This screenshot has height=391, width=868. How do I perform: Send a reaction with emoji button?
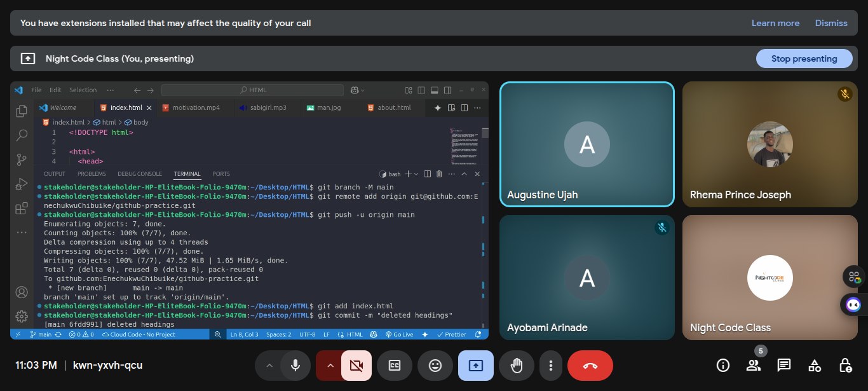click(435, 366)
